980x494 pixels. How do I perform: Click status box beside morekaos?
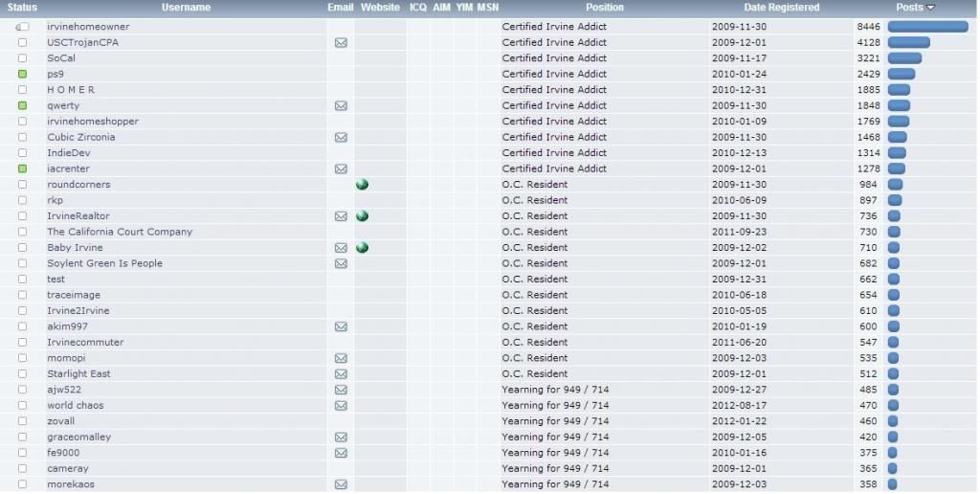point(23,484)
